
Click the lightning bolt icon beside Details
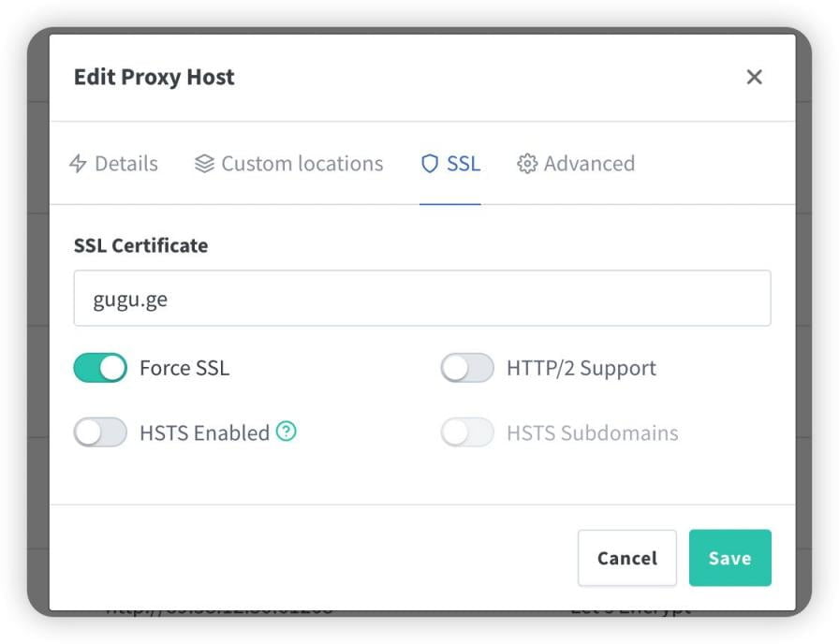point(79,164)
